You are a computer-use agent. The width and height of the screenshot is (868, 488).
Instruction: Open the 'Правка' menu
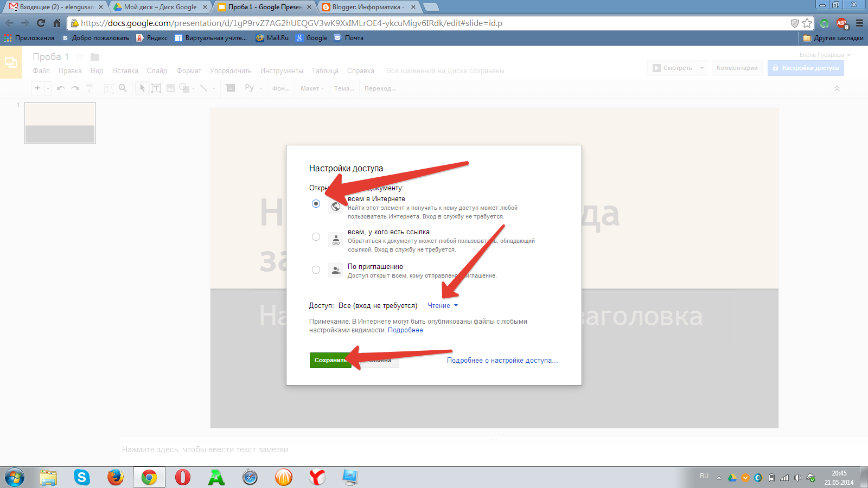coord(70,71)
